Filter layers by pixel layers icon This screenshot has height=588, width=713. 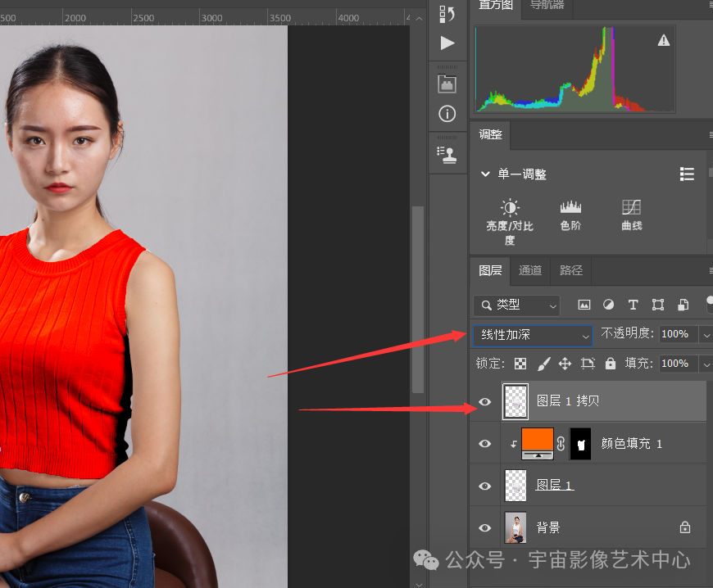[x=584, y=305]
